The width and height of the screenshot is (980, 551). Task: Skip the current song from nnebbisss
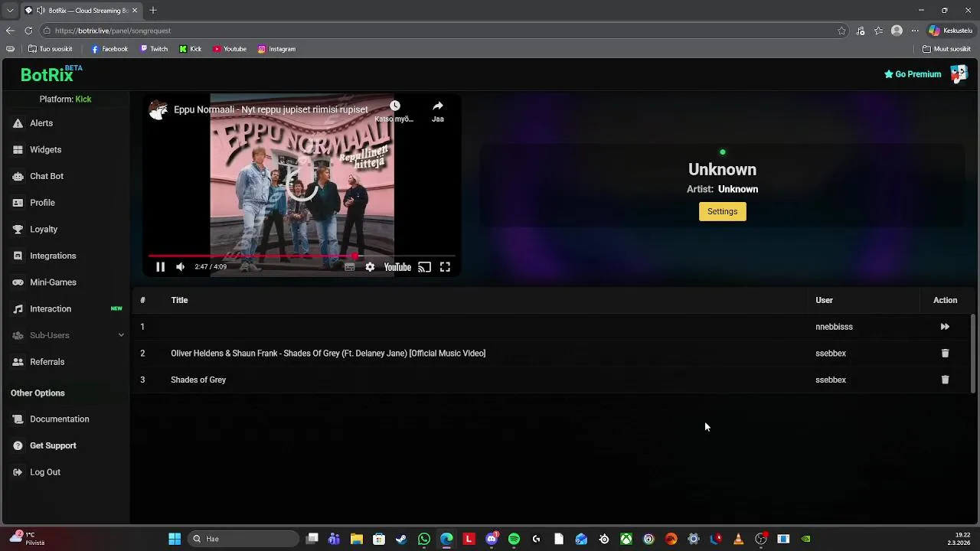pos(945,327)
